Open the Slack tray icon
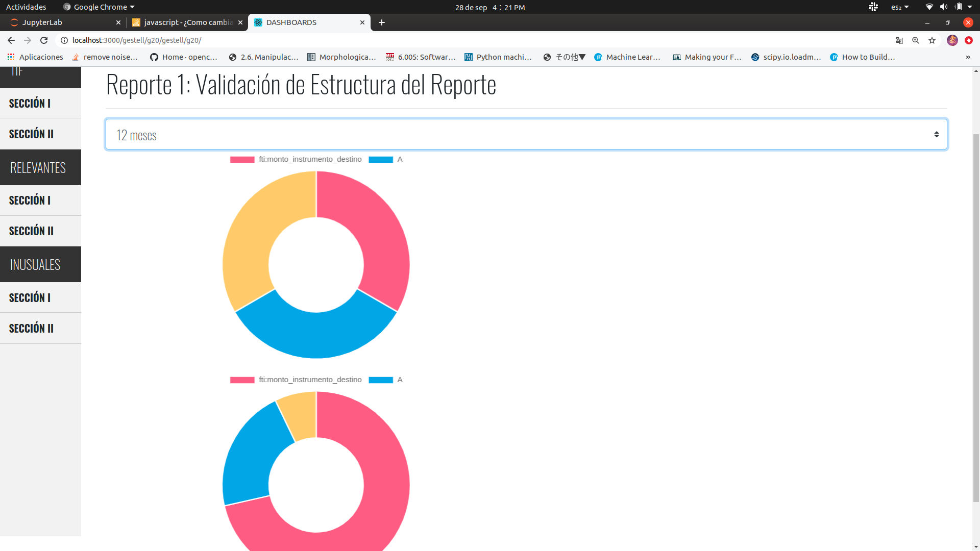This screenshot has width=980, height=551. pos(873,7)
